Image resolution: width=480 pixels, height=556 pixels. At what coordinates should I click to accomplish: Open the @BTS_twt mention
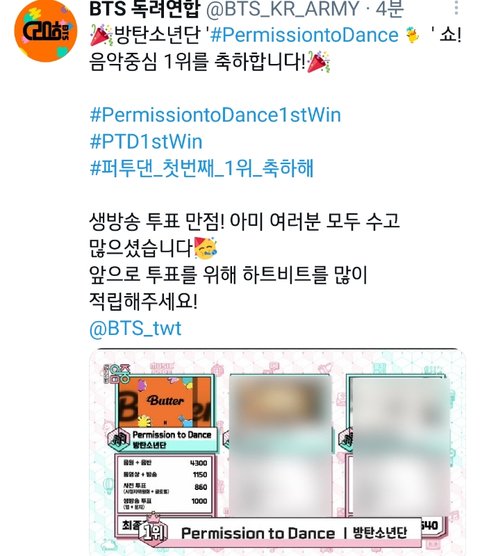coord(135,328)
